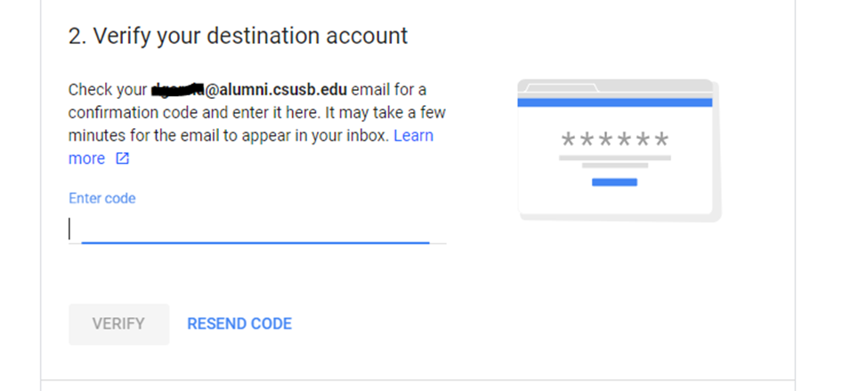Image resolution: width=868 pixels, height=391 pixels.
Task: Click the word "more" in the link
Action: (86, 159)
